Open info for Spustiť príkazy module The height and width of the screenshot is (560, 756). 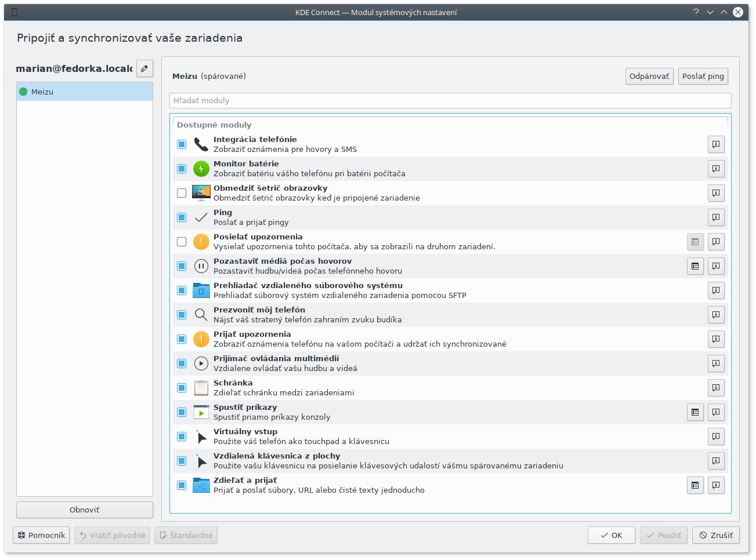click(x=716, y=412)
